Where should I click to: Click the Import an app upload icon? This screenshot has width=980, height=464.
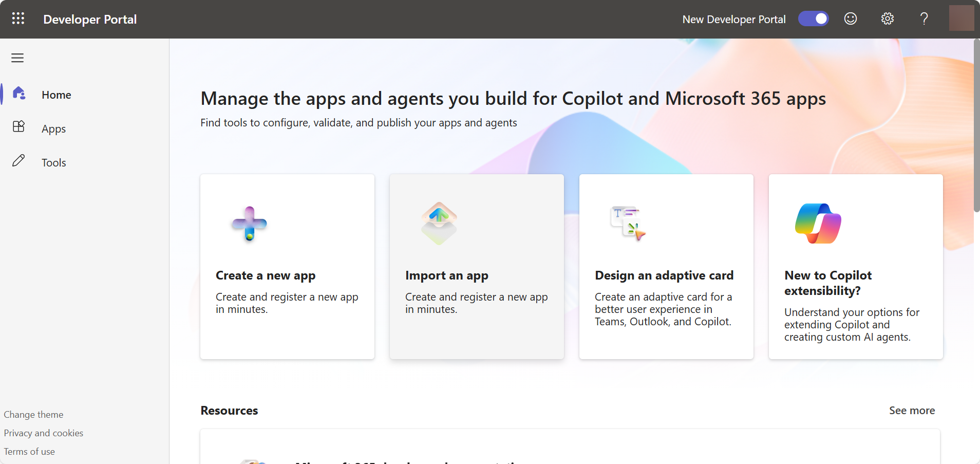[439, 223]
